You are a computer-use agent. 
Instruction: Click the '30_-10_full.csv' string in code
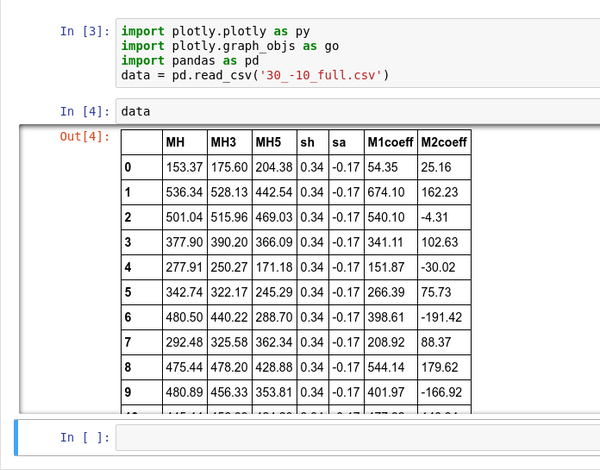point(321,75)
